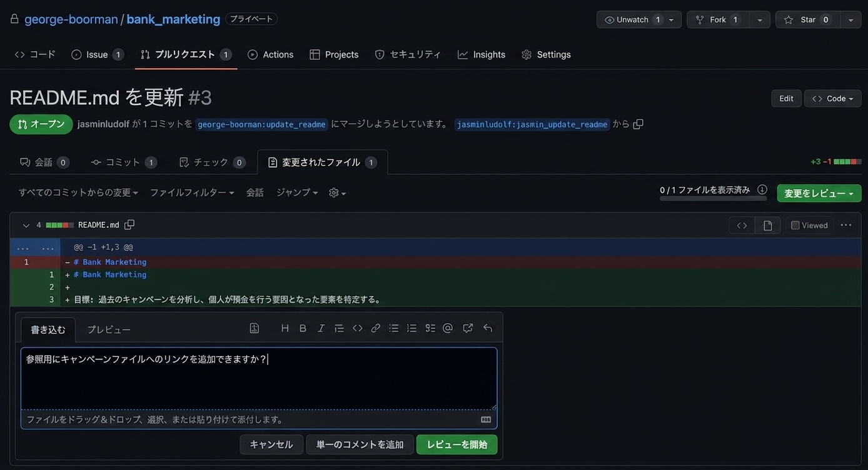
Task: Click the 会話 link in diff toolbar
Action: [x=255, y=192]
